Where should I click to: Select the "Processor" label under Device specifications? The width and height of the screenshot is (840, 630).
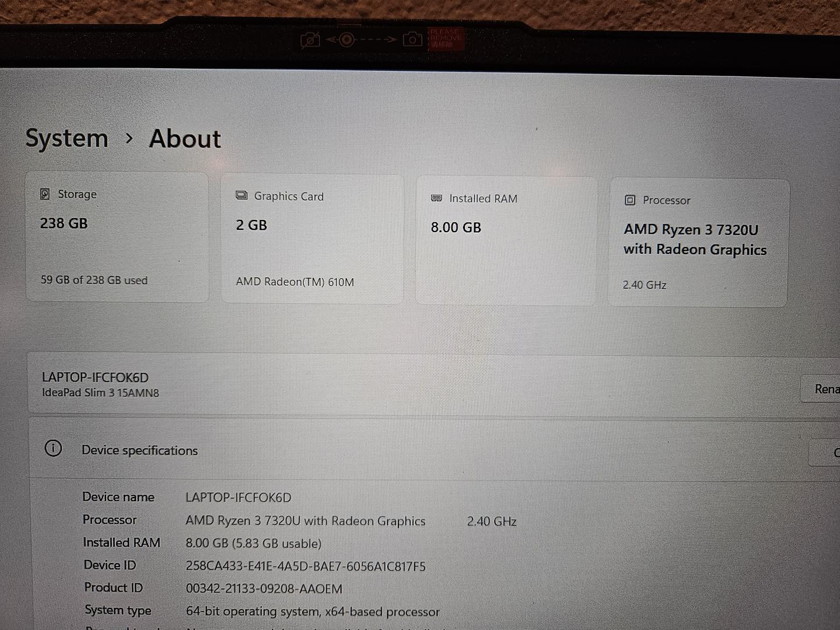110,520
